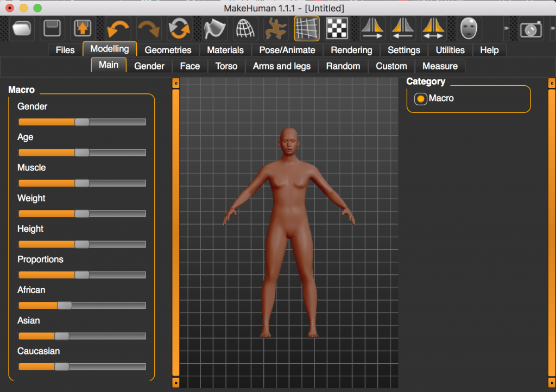This screenshot has width=556, height=392.
Task: Select the Macro category radio button
Action: (421, 99)
